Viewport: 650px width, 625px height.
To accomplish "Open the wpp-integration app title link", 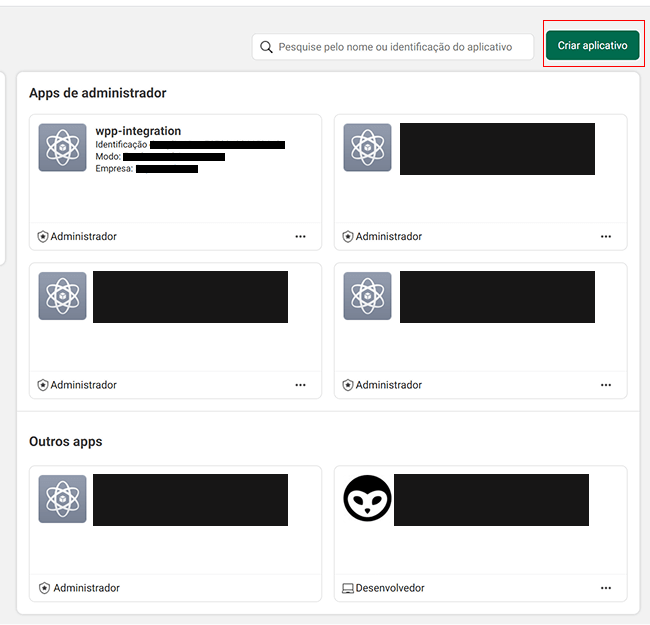I will click(138, 131).
